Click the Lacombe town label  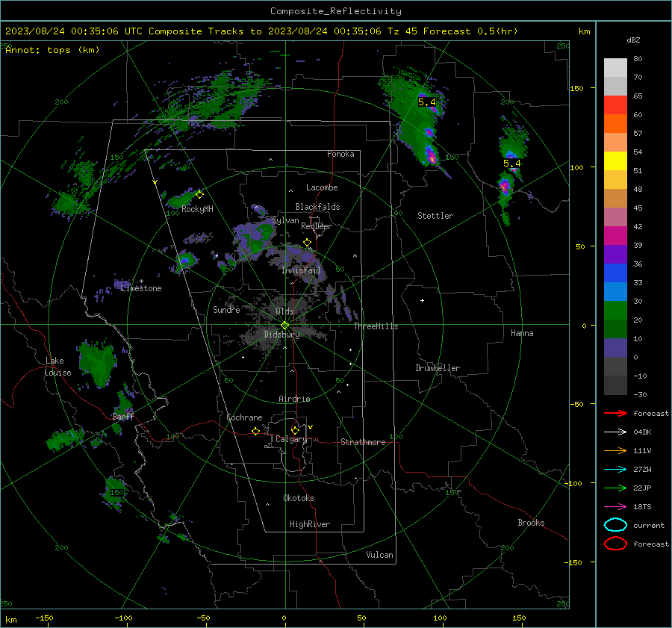point(322,187)
